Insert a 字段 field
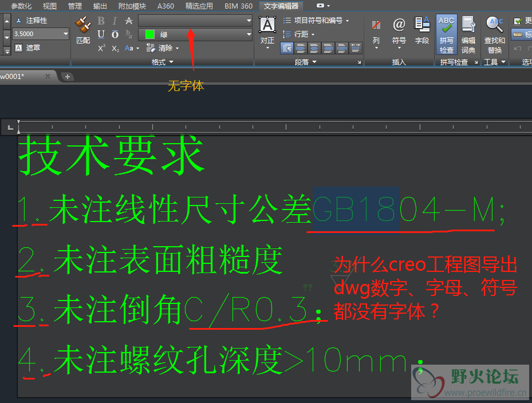532x403 pixels. [x=422, y=30]
